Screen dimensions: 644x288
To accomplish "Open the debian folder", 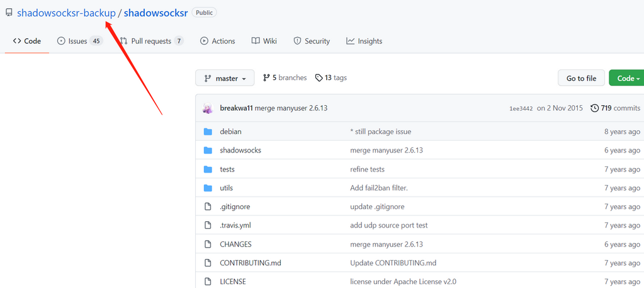I will (230, 132).
